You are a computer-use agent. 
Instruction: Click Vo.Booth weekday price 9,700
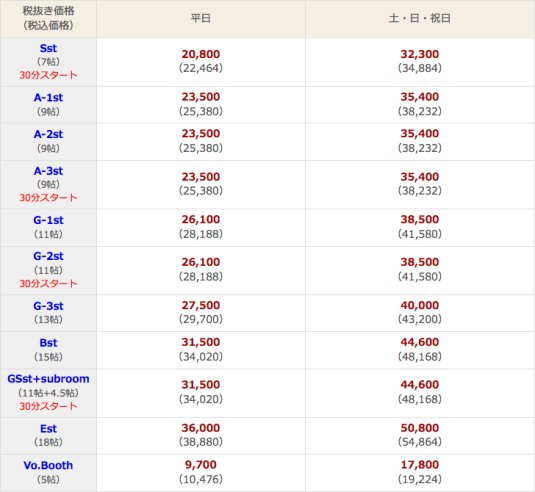201,465
